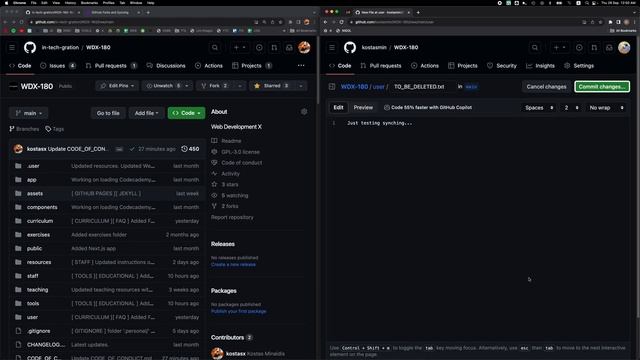Open Apple menu in macOS menu bar
Image resolution: width=640 pixels, height=360 pixels.
point(6,2)
